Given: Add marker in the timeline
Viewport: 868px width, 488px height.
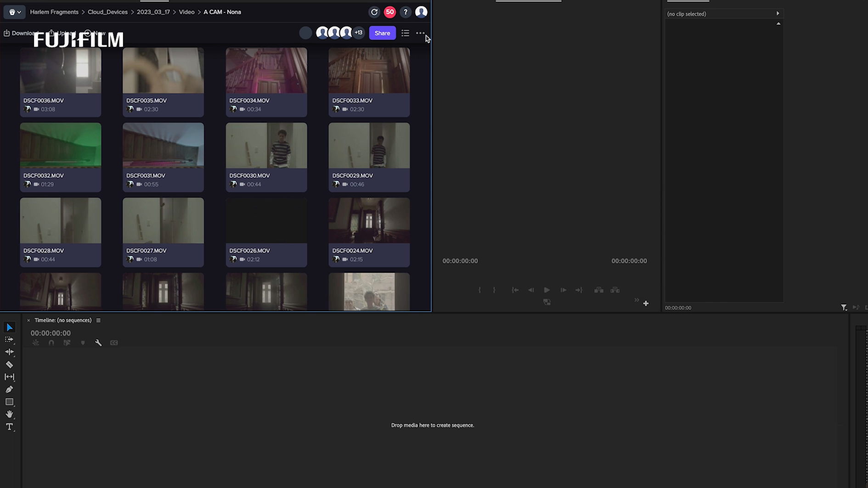Looking at the screenshot, I should tap(83, 343).
